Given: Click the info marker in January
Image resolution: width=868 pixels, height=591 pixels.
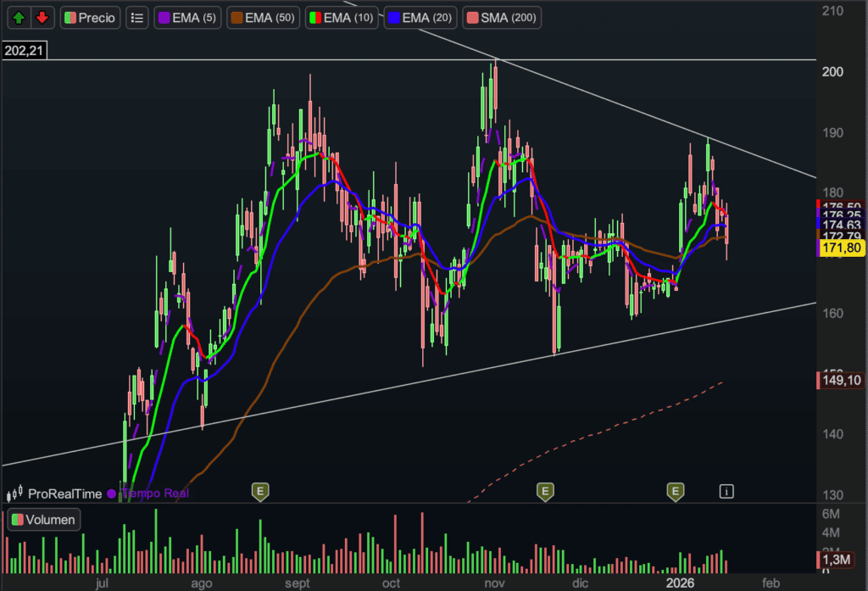Looking at the screenshot, I should pos(726,491).
